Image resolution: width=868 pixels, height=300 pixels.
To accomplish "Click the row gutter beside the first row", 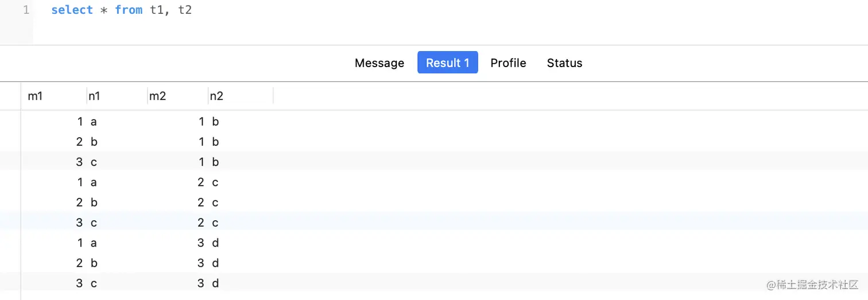I will coord(10,122).
